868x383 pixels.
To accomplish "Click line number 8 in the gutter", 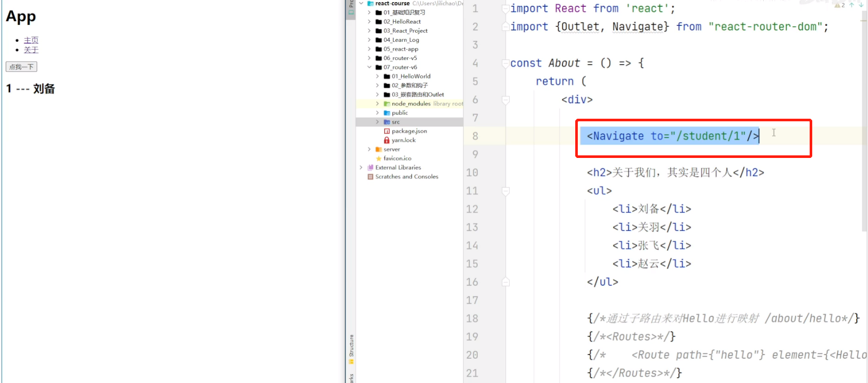I will pos(475,136).
